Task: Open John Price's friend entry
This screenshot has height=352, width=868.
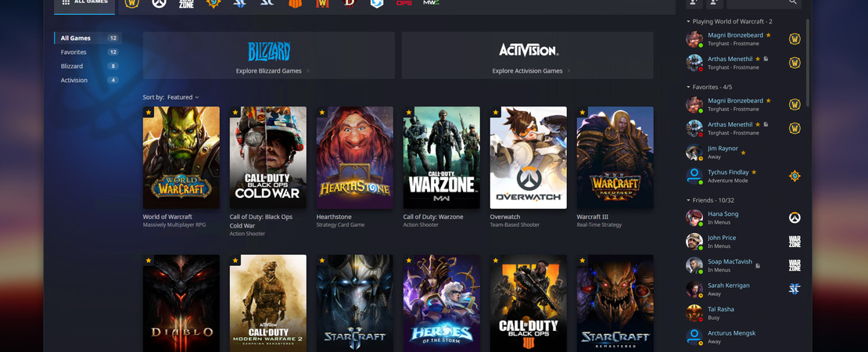Action: [744, 241]
